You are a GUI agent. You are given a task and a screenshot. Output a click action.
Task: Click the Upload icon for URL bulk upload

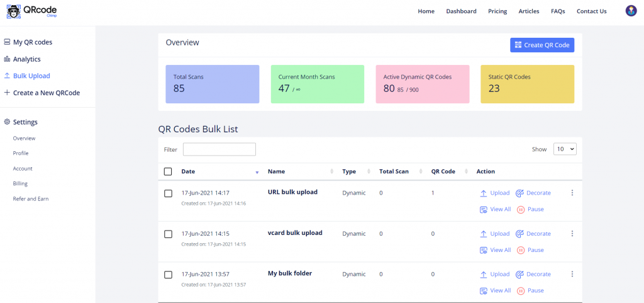[484, 193]
